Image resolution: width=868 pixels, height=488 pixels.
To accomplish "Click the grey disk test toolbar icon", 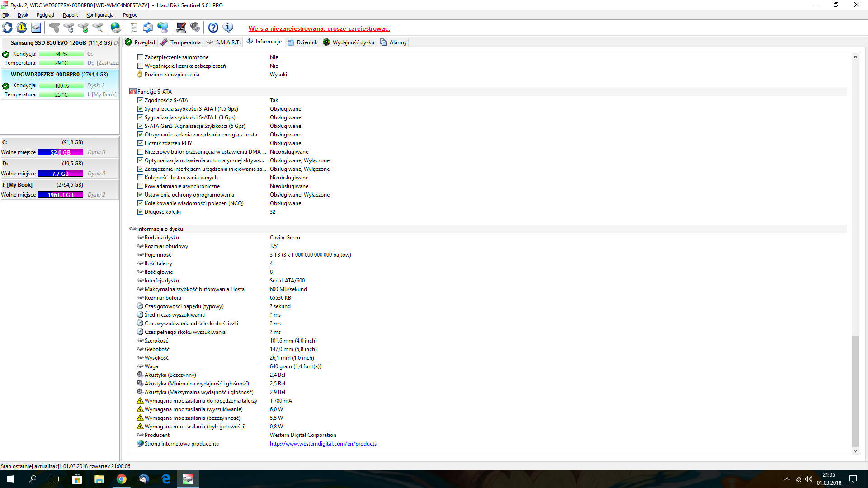I will click(54, 28).
